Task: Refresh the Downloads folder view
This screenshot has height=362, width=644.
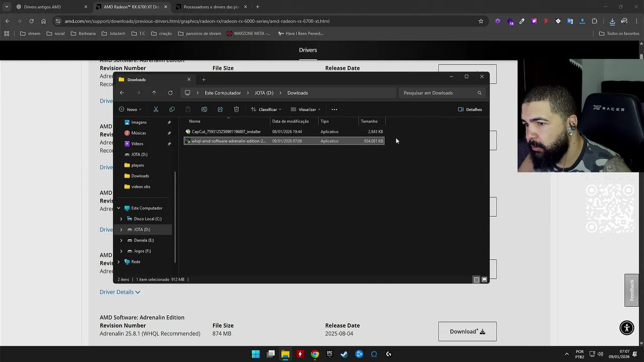Action: (x=170, y=93)
